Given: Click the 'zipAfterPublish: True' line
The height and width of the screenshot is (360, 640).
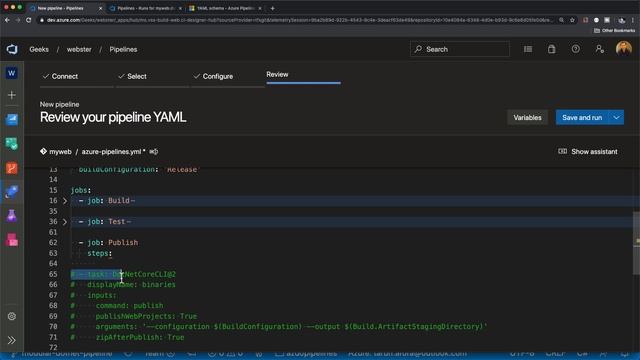Looking at the screenshot, I should (x=127, y=337).
